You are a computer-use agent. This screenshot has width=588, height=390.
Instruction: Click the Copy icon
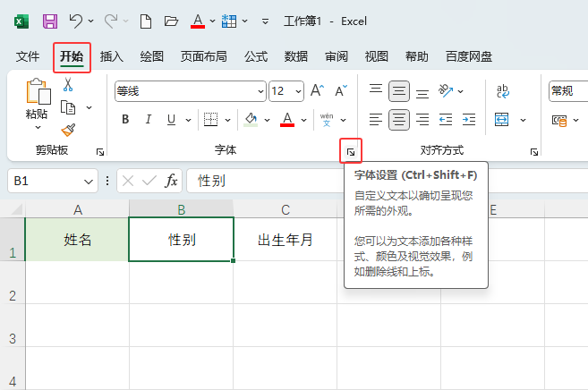pos(68,108)
